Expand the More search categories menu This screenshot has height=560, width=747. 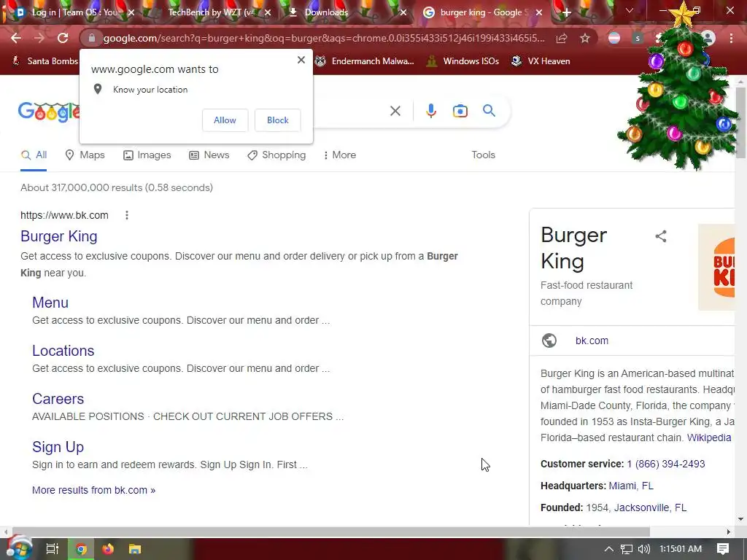coord(340,155)
